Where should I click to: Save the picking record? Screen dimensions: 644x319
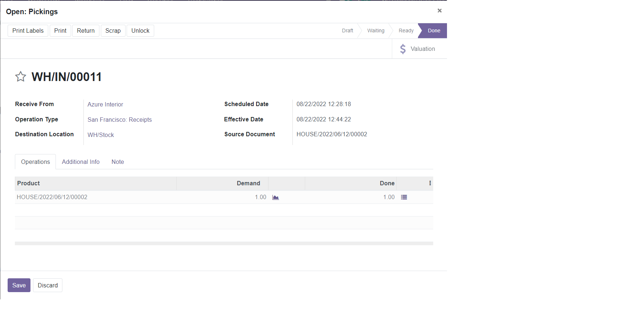[19, 286]
